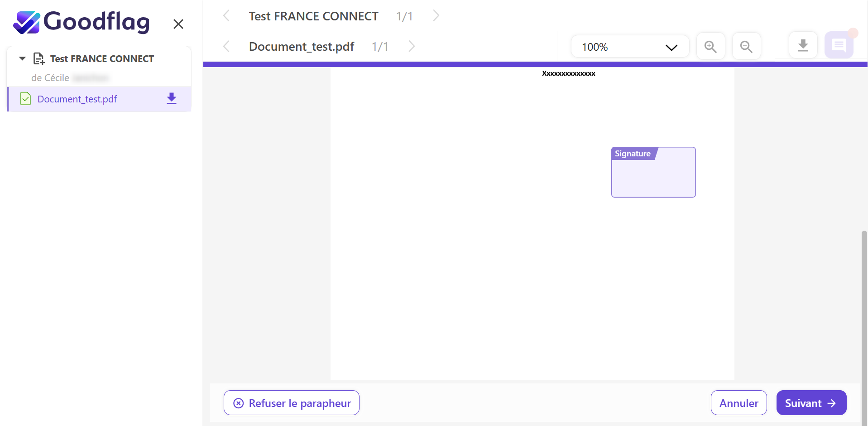
Task: Select Document_test.pdf in the sidebar
Action: 77,99
